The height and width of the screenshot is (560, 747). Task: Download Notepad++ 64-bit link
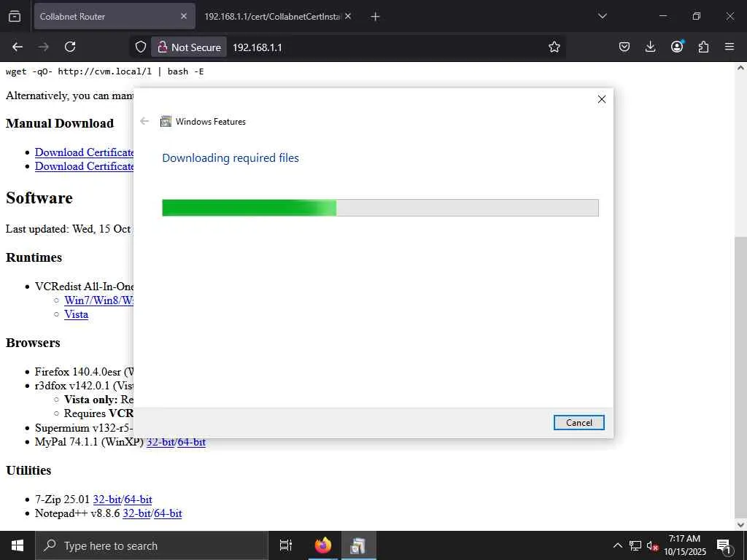[168, 513]
